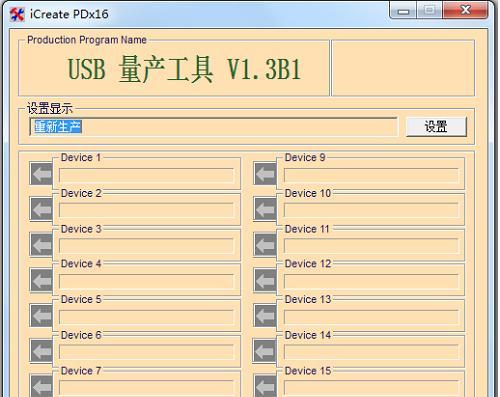Click the USB 量产工具 V1.3B1 title text
Viewport: 500px width, 397px height.
coord(184,69)
